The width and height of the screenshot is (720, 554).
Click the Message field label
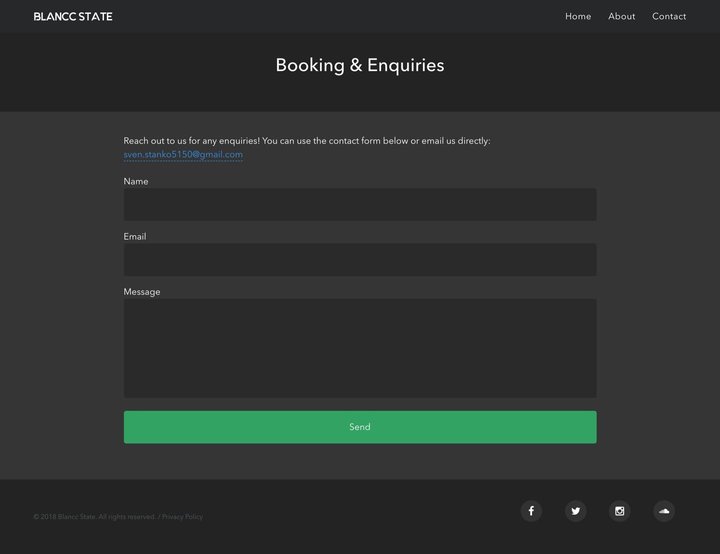[x=142, y=292]
